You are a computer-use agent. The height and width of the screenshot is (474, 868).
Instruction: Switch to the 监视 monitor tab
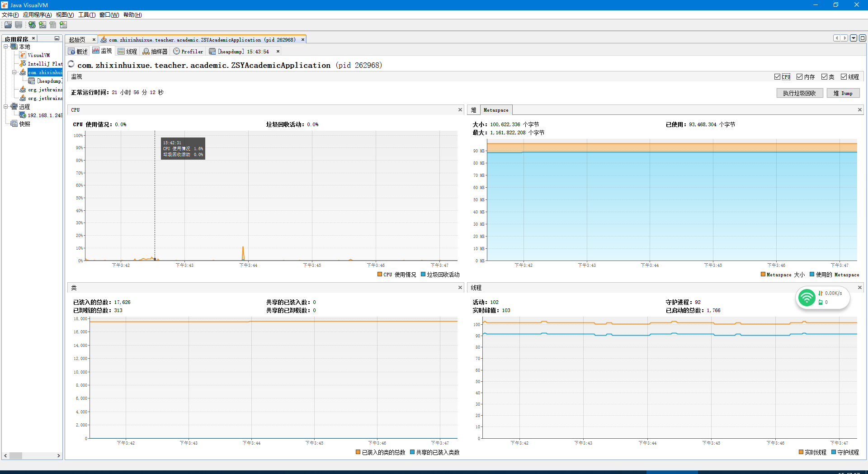click(x=103, y=51)
